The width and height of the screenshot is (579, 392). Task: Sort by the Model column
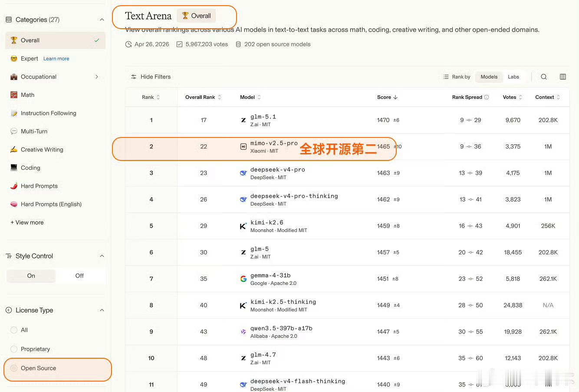tap(250, 97)
